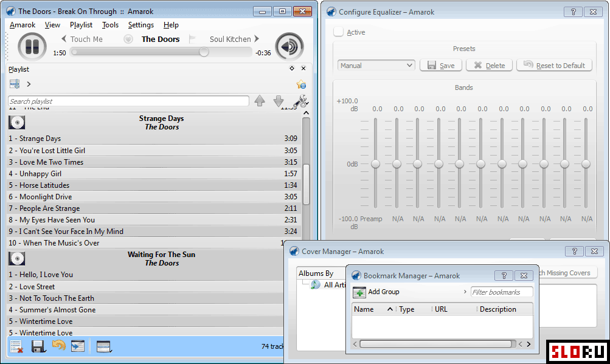Select track Unhappy Girl

(153, 174)
